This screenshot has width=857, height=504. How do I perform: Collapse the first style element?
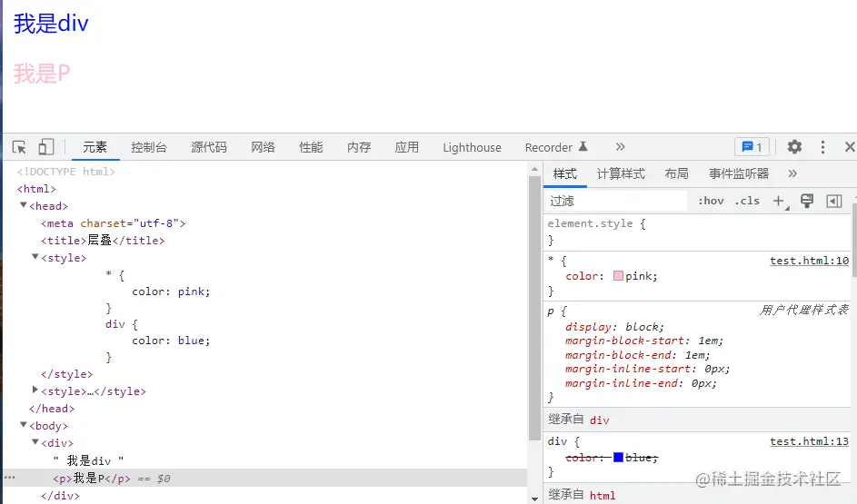[35, 257]
